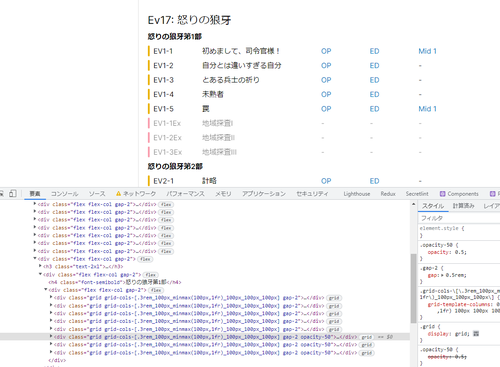Click the struck-through opacity declaration
Screen dimensions: 500x367
447,357
